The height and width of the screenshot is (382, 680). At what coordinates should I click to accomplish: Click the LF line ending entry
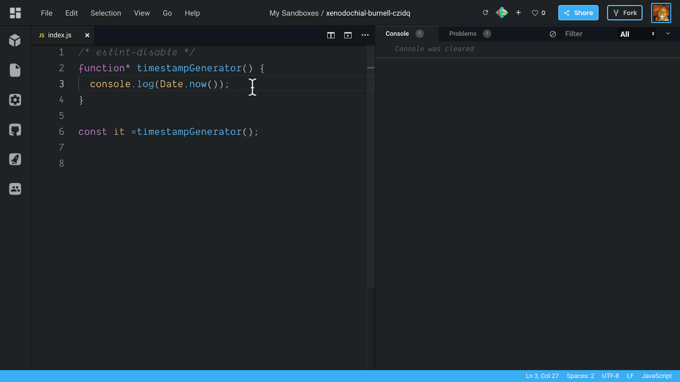pyautogui.click(x=630, y=376)
